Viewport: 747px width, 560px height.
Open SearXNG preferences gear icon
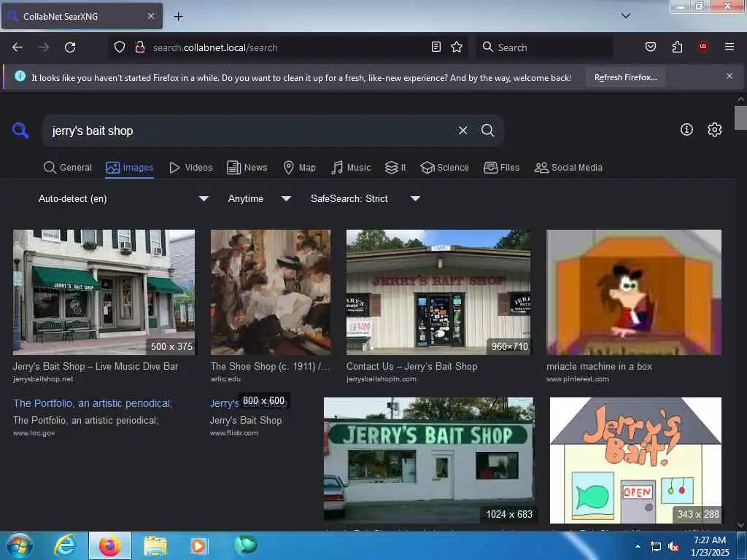tap(714, 130)
